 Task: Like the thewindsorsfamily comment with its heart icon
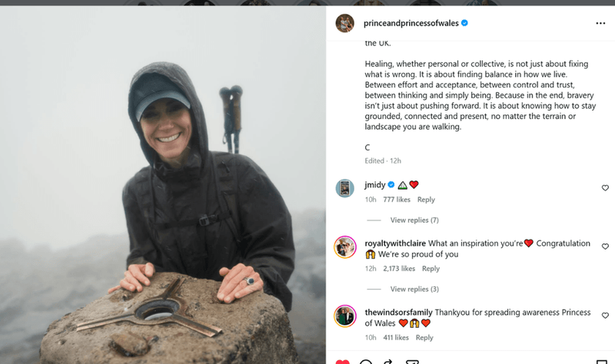(605, 316)
